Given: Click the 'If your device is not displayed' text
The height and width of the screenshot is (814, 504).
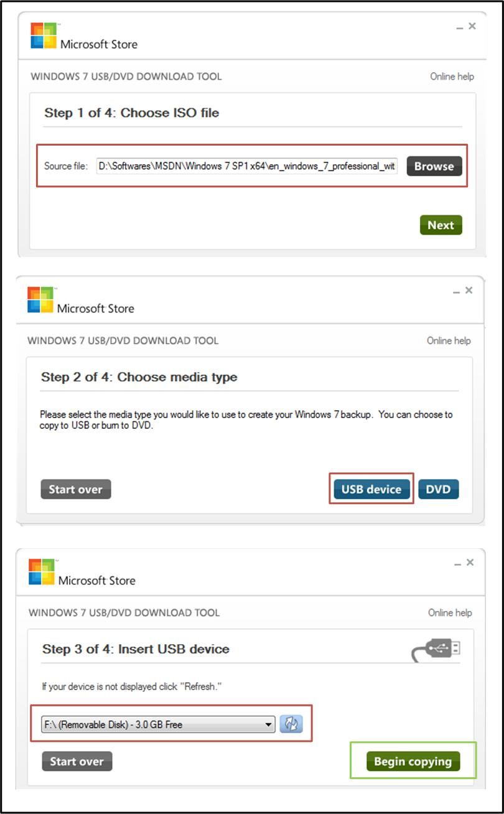Looking at the screenshot, I should (132, 687).
